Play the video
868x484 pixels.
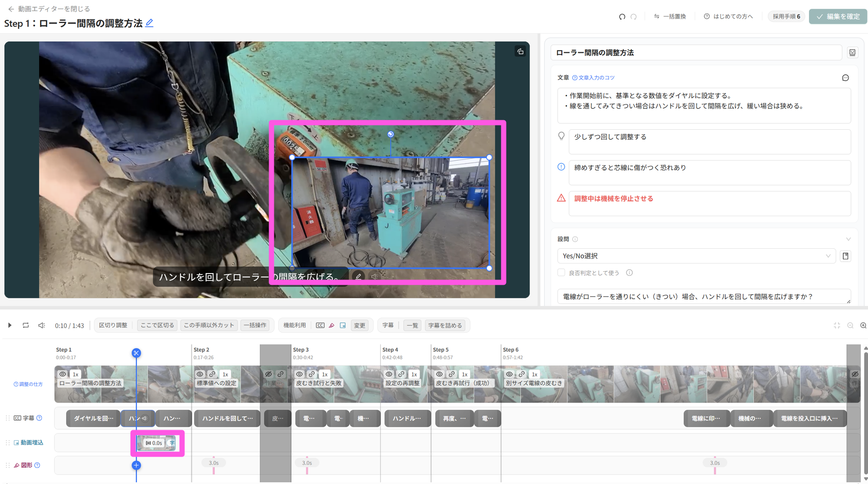[x=10, y=325]
